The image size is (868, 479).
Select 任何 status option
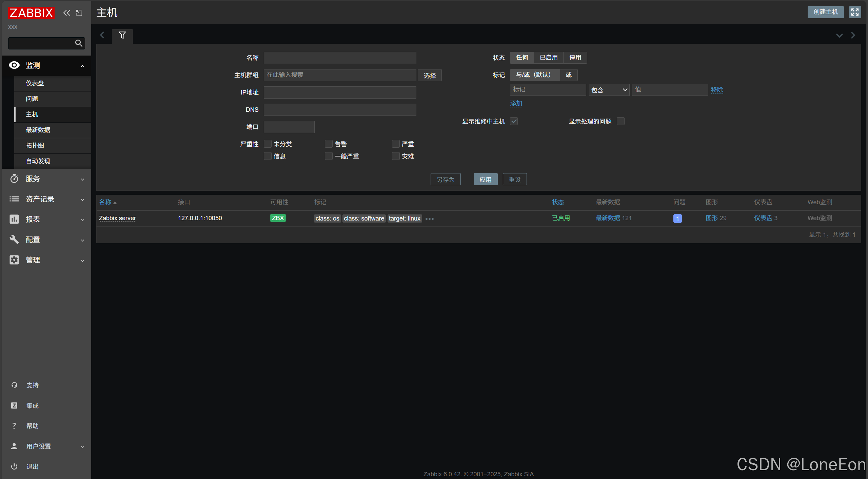click(x=522, y=58)
